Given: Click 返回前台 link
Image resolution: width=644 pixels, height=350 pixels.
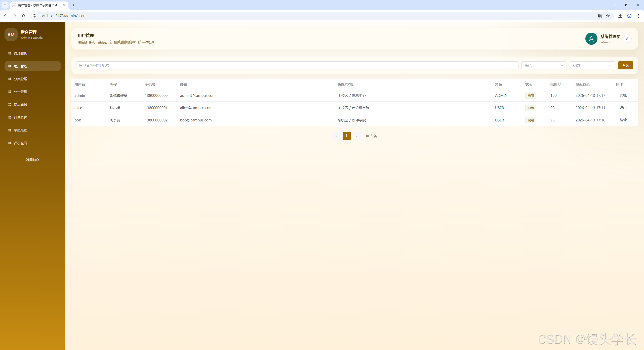Looking at the screenshot, I should tap(33, 160).
